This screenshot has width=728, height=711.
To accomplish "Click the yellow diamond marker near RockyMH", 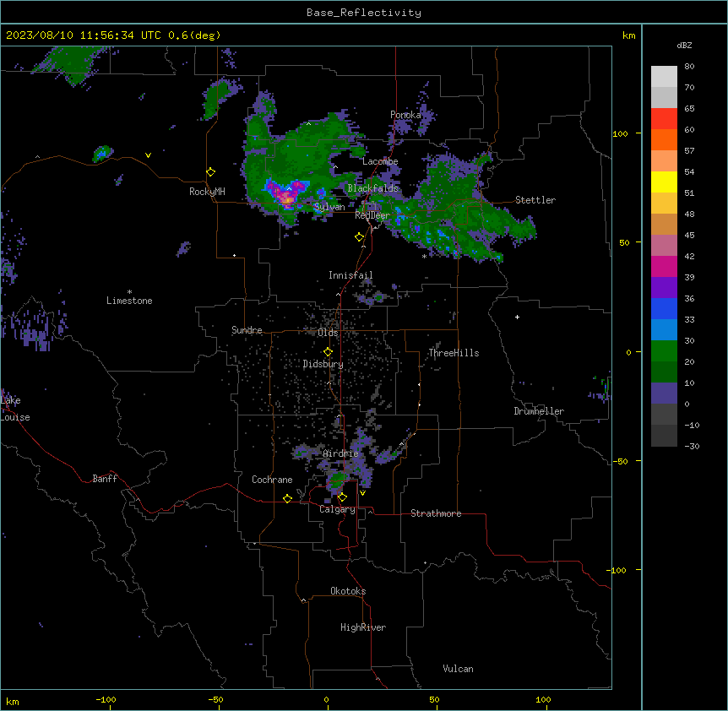I will click(210, 172).
